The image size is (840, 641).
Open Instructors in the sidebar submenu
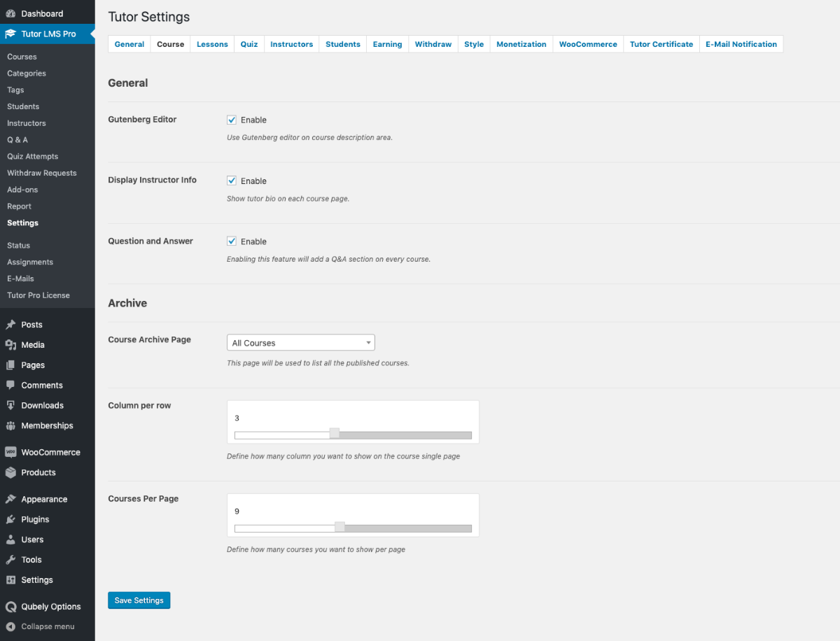tap(27, 123)
